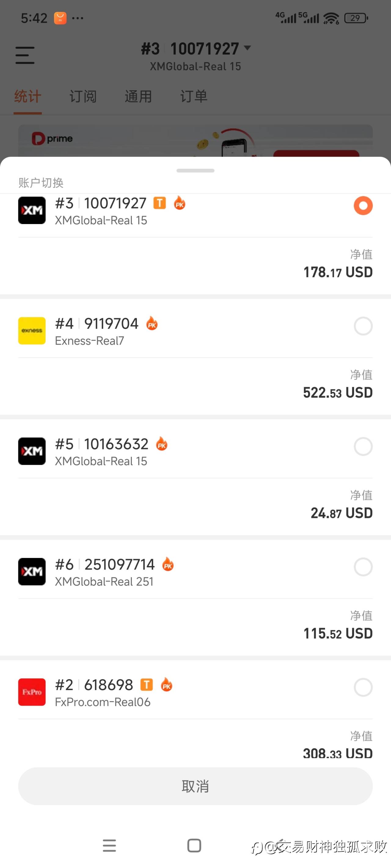Select account #5 10163632 radio button
Screen dimensions: 391x868
(363, 447)
